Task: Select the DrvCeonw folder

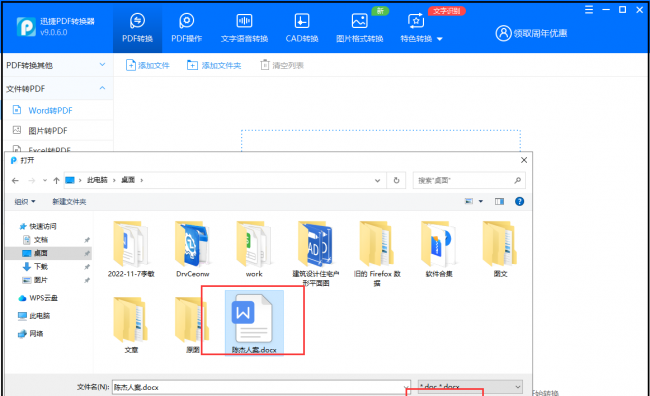Action: pyautogui.click(x=192, y=250)
